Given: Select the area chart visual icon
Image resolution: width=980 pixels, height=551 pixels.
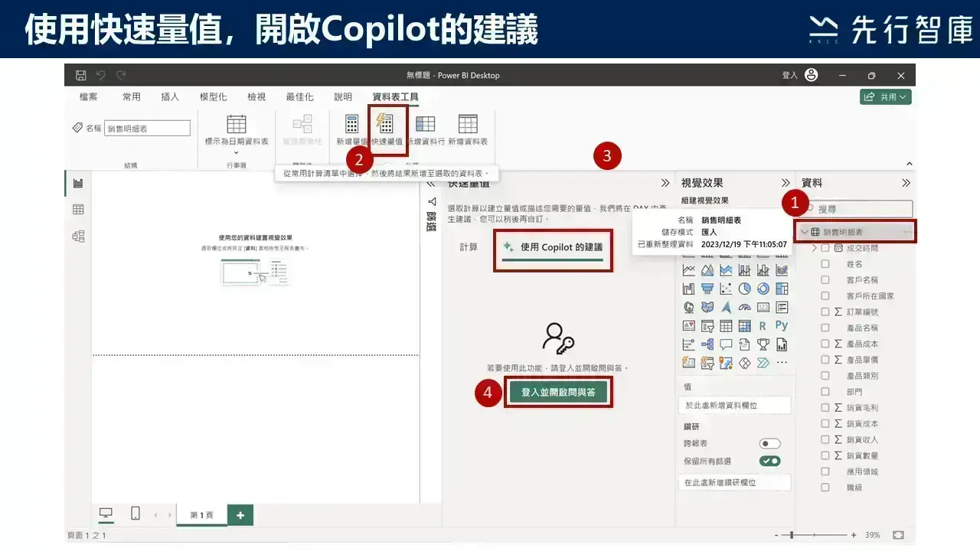Looking at the screenshot, I should pyautogui.click(x=707, y=270).
